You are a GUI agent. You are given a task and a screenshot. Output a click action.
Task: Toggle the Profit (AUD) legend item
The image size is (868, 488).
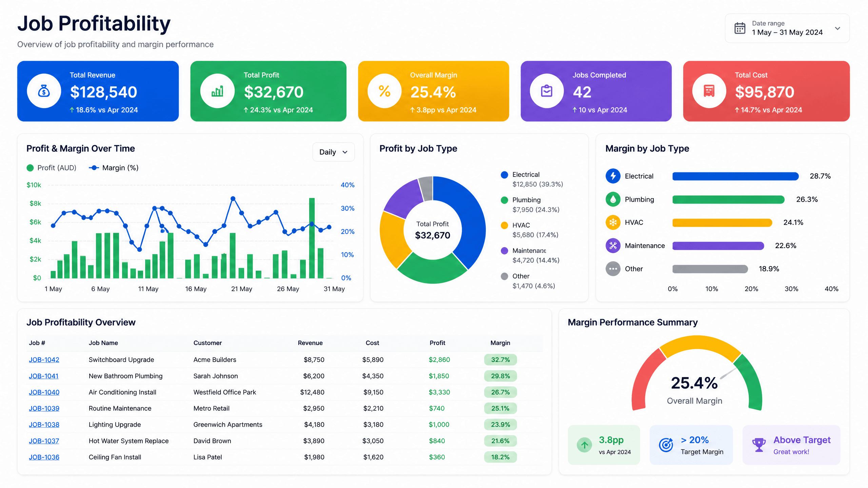tap(52, 168)
